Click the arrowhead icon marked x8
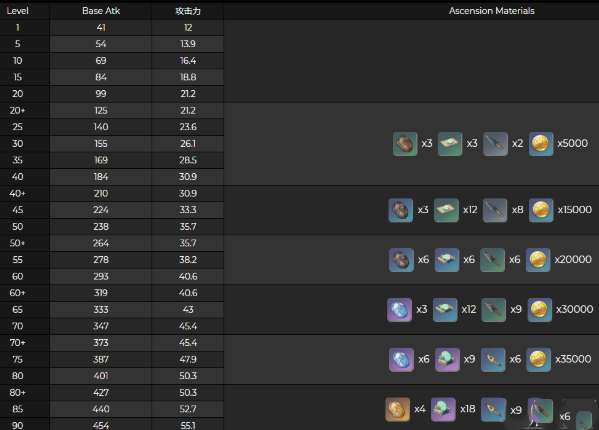The width and height of the screenshot is (599, 430). coord(495,210)
